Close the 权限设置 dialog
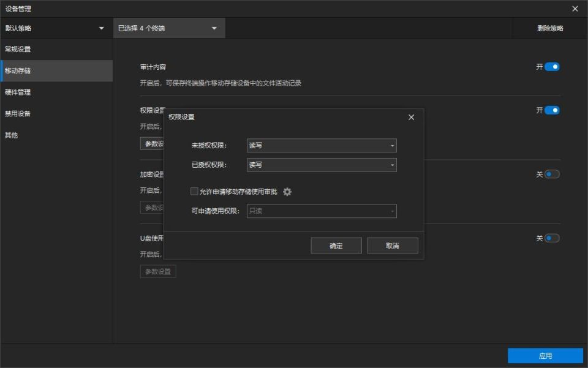 coord(412,118)
